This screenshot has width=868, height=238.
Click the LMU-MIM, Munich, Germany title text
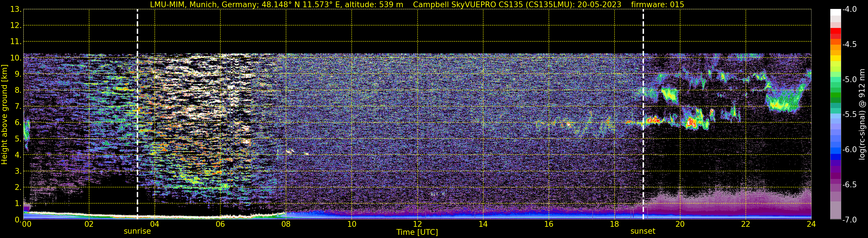coord(204,5)
